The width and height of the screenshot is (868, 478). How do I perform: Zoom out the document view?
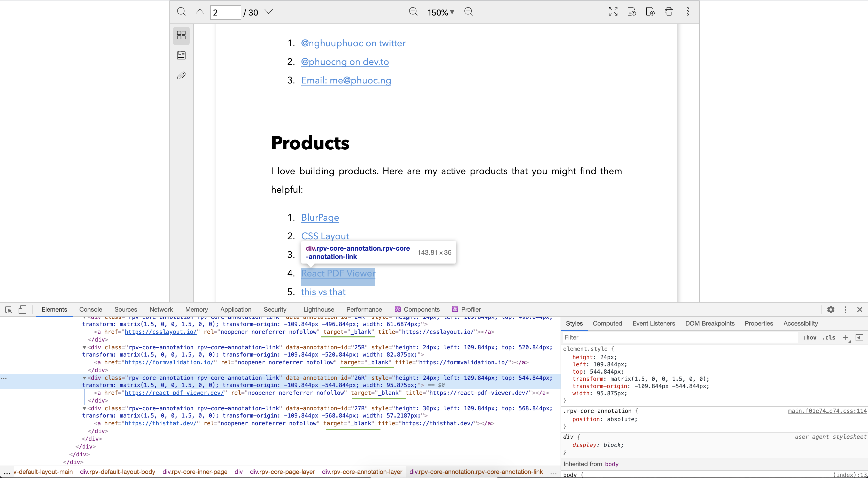point(413,11)
